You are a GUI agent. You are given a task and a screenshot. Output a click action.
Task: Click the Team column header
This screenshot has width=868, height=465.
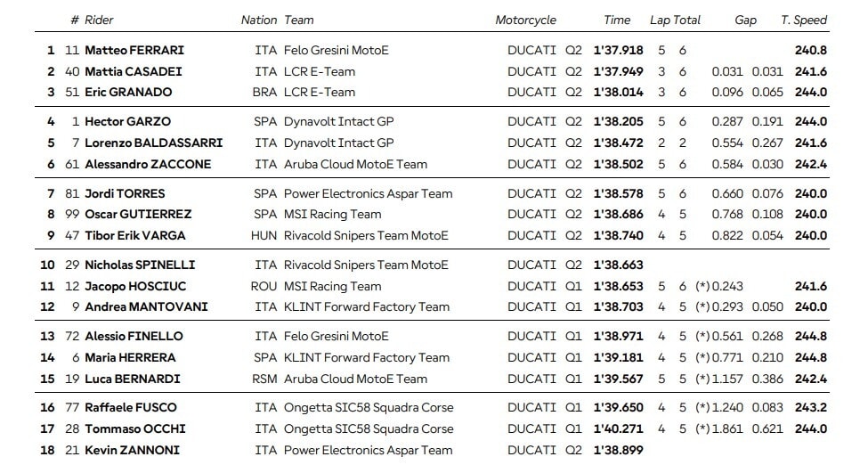[x=299, y=20]
